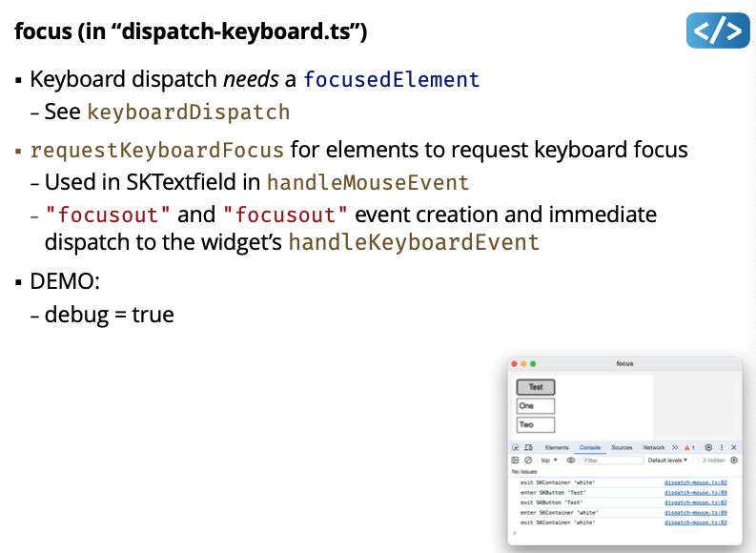Expand more DevTools tabs chevron
The width and height of the screenshot is (756, 553).
675,447
